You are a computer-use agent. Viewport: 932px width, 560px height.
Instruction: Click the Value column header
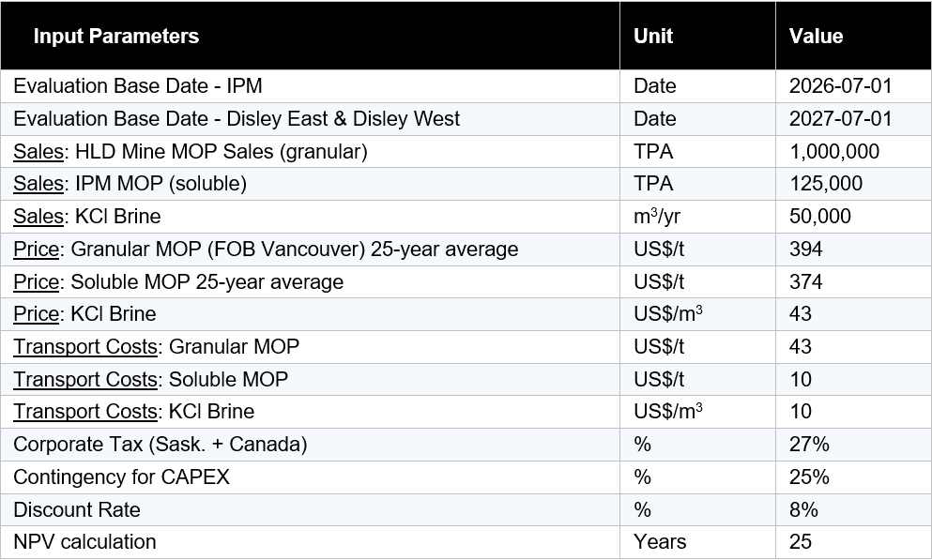[x=816, y=37]
